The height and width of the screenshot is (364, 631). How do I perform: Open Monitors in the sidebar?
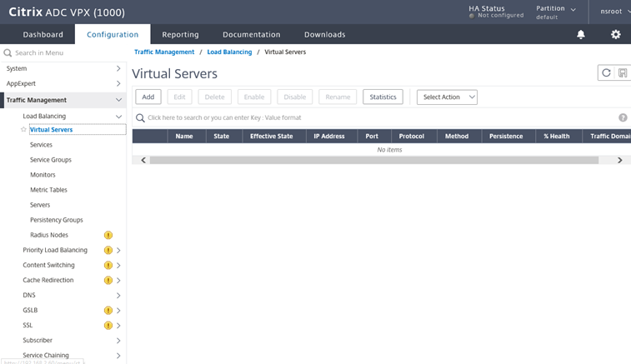pyautogui.click(x=43, y=175)
